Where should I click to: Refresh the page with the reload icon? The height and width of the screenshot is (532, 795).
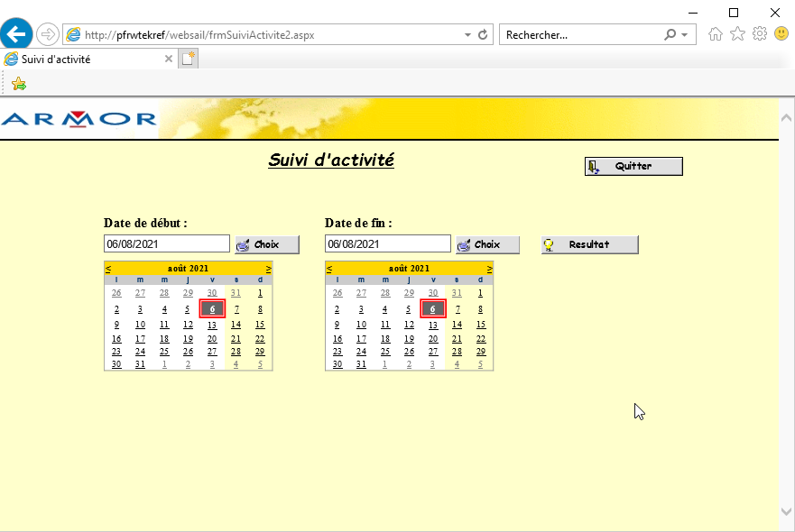coord(483,34)
